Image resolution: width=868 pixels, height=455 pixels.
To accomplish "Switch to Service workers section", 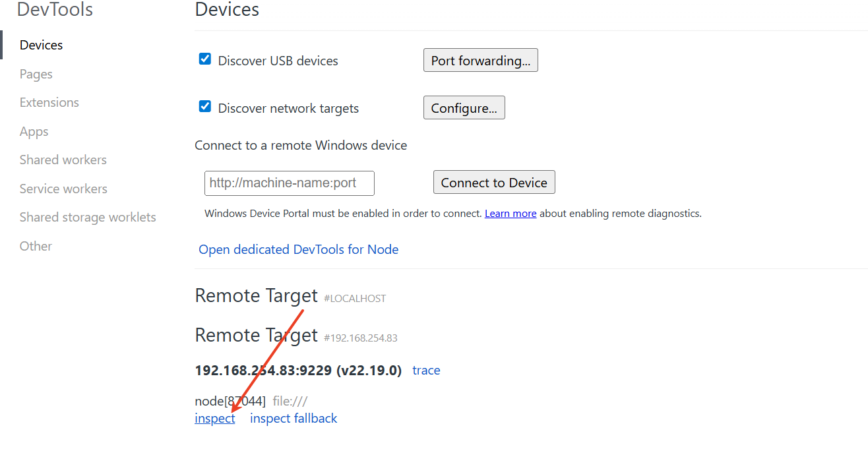I will 63,189.
